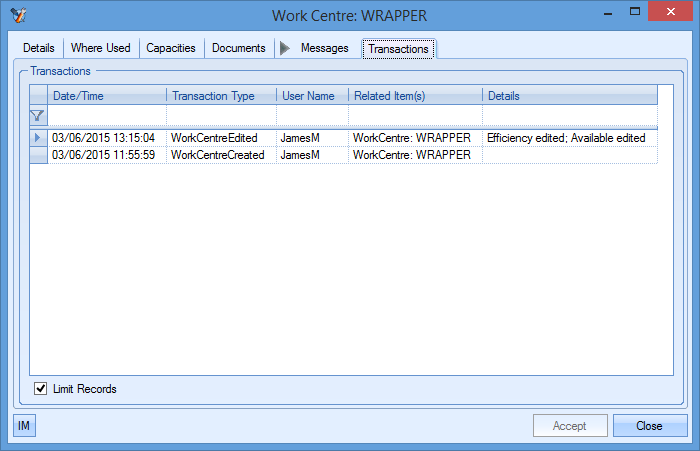Image resolution: width=700 pixels, height=451 pixels.
Task: Click the Details filter input cell
Action: coord(569,116)
